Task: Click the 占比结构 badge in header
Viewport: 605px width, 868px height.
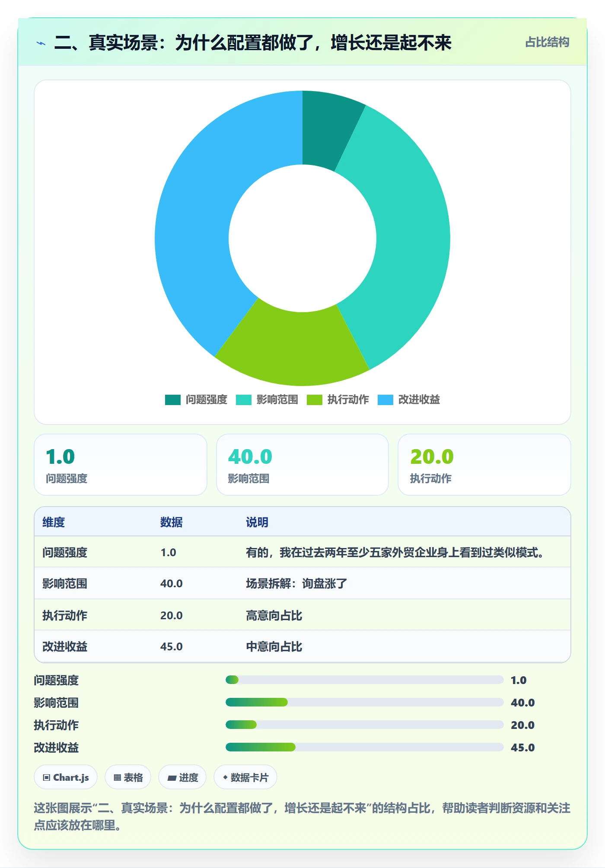Action: coord(547,42)
